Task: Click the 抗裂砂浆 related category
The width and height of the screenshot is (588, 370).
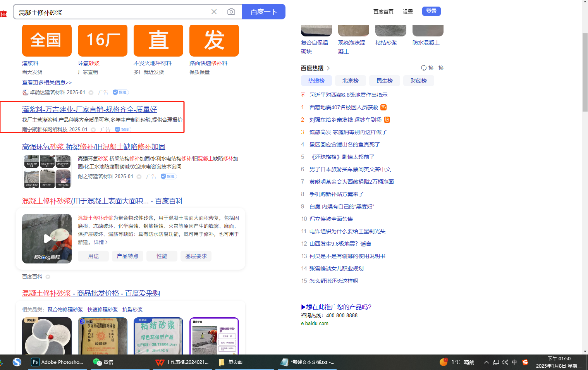Action: (x=132, y=310)
